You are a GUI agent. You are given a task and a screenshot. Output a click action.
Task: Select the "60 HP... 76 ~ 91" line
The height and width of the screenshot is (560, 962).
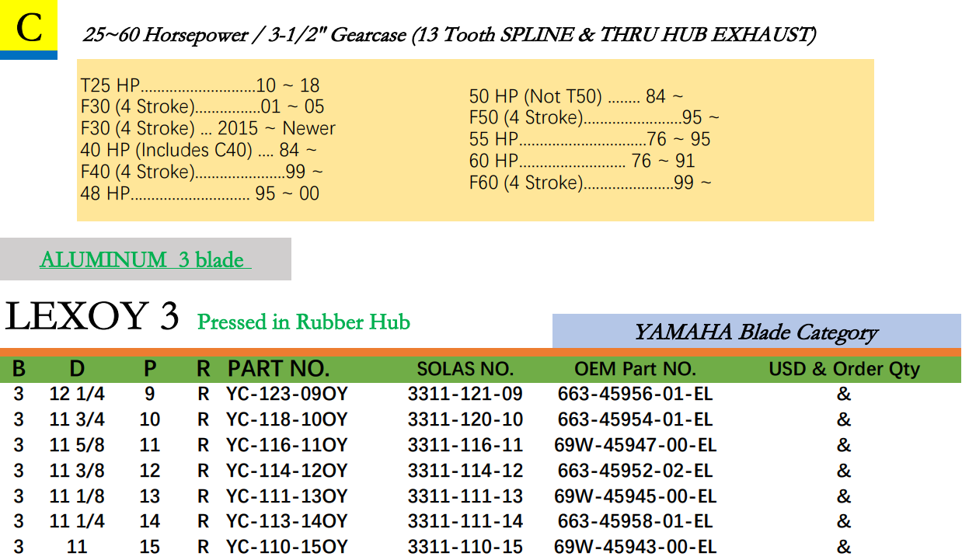coord(582,161)
